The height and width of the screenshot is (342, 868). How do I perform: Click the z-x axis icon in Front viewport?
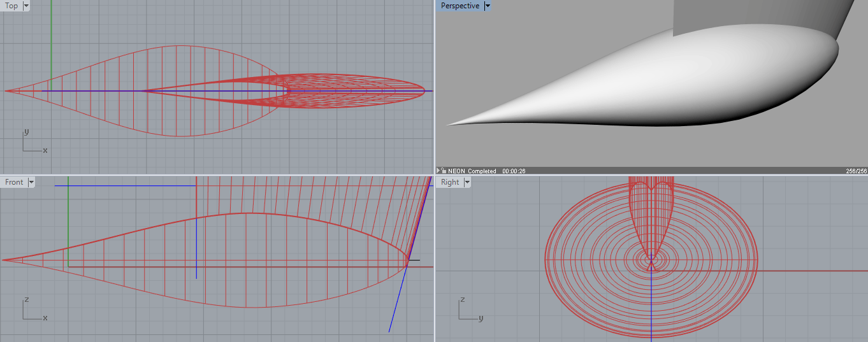pyautogui.click(x=34, y=308)
